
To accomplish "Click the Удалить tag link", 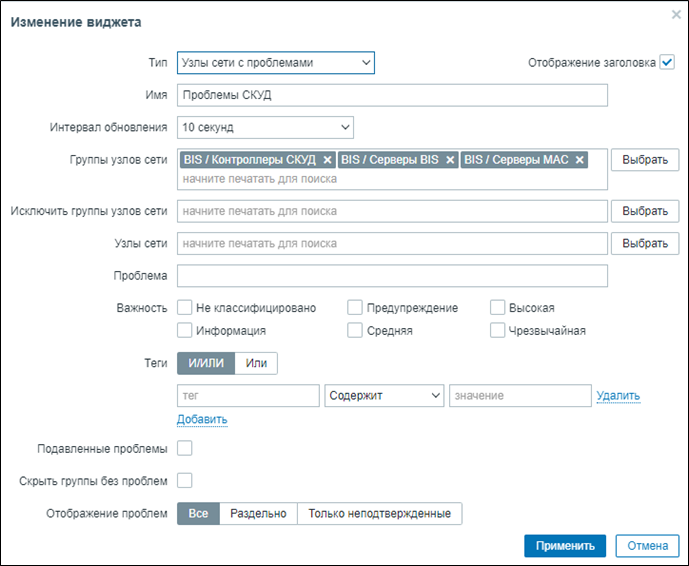I will pyautogui.click(x=618, y=396).
